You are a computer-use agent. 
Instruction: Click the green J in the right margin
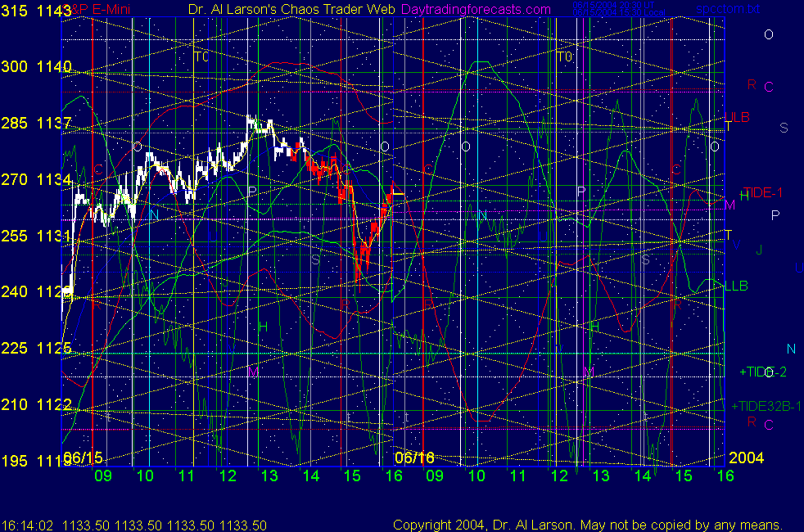759,250
